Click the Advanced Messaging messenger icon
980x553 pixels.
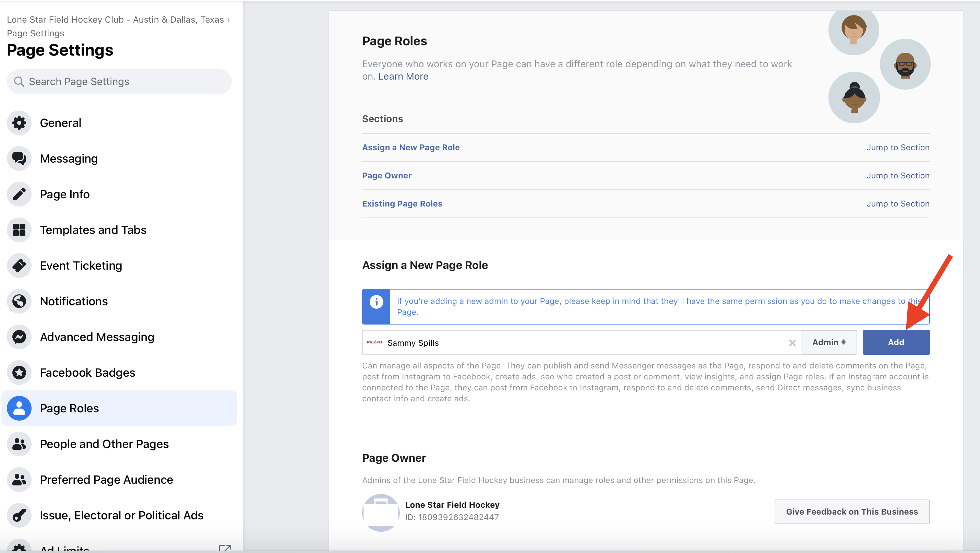coord(19,337)
